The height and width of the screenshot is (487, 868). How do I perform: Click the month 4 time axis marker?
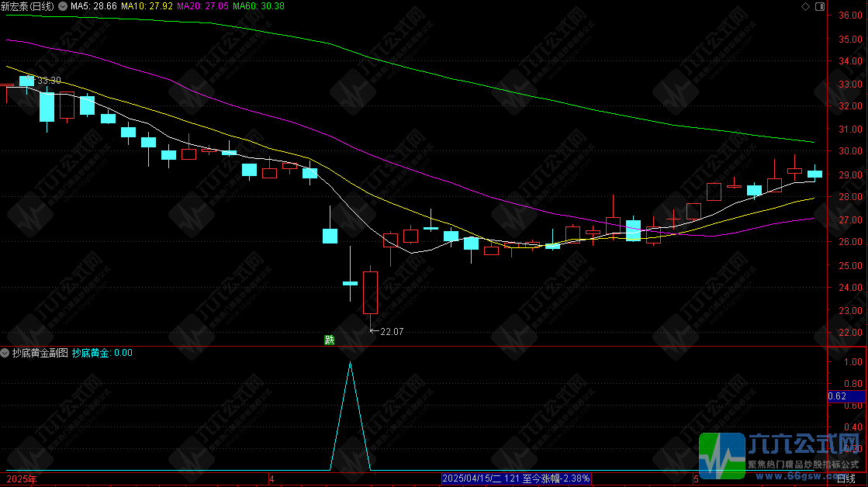[x=271, y=479]
